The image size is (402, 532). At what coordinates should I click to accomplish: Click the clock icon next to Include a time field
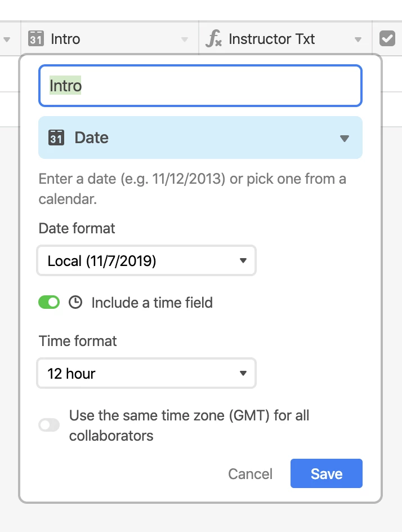click(75, 303)
